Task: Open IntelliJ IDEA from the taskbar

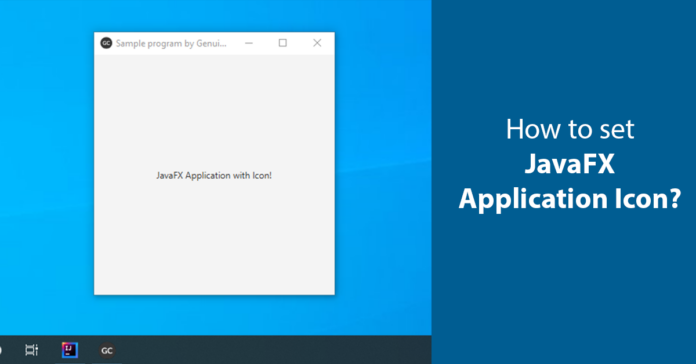Action: (x=70, y=350)
